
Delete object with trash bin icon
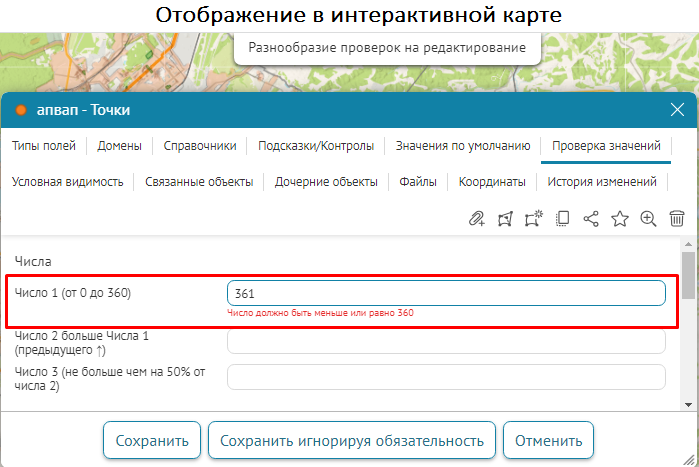point(677,219)
